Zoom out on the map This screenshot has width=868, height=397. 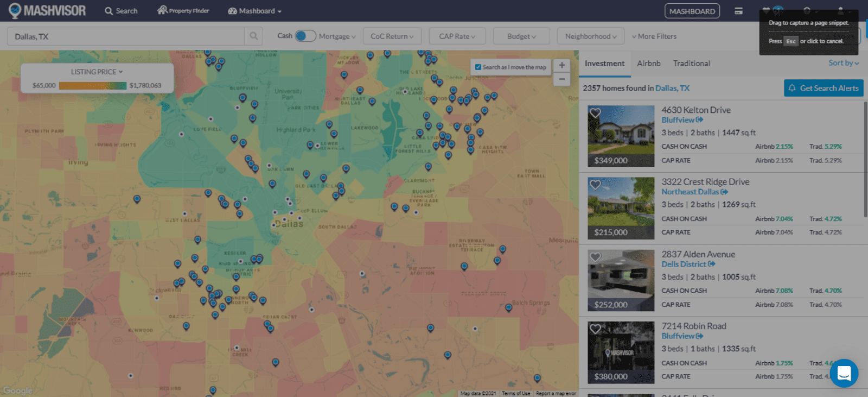pos(561,79)
